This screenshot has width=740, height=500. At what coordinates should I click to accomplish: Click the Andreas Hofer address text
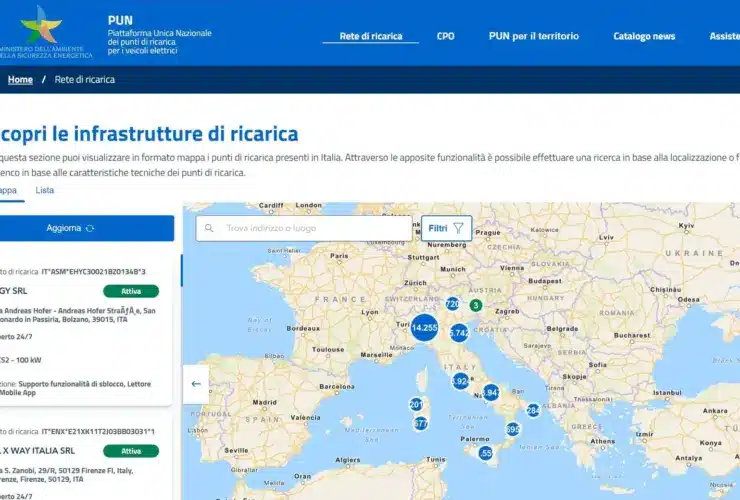[x=77, y=315]
